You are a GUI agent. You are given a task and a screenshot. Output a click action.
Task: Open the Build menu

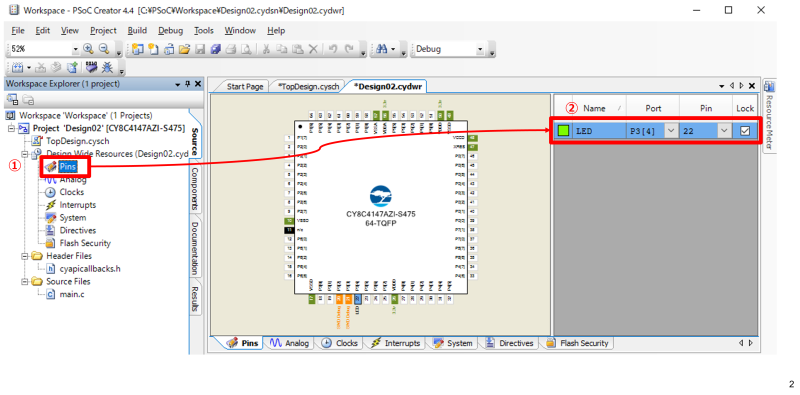[x=137, y=31]
